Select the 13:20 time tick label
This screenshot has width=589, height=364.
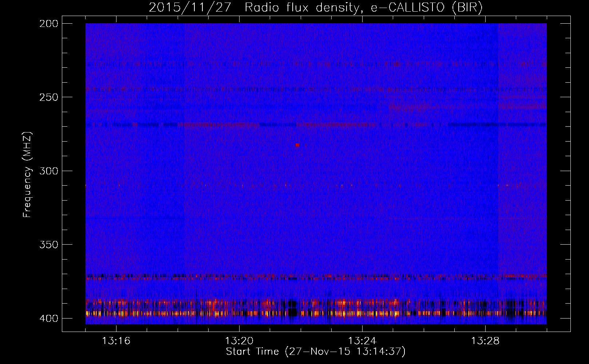239,341
